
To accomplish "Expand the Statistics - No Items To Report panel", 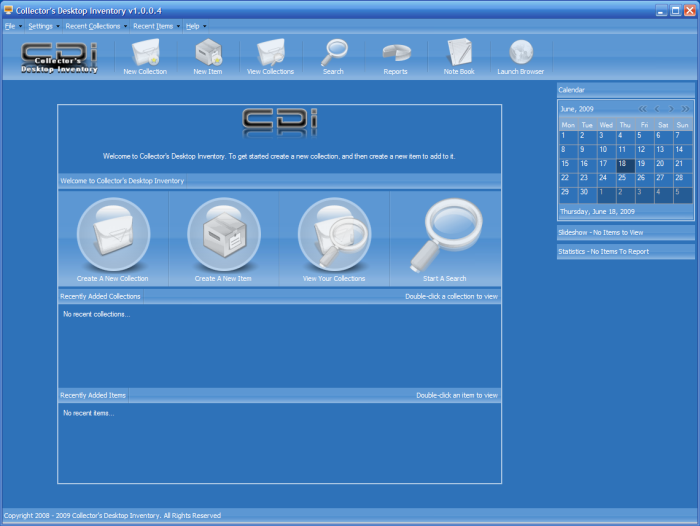I will (625, 252).
